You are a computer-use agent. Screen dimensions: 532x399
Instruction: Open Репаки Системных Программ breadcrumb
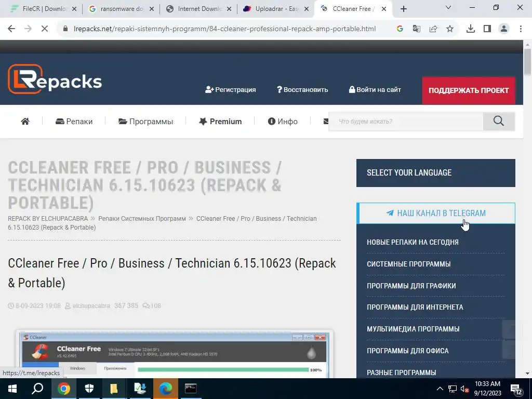(142, 219)
